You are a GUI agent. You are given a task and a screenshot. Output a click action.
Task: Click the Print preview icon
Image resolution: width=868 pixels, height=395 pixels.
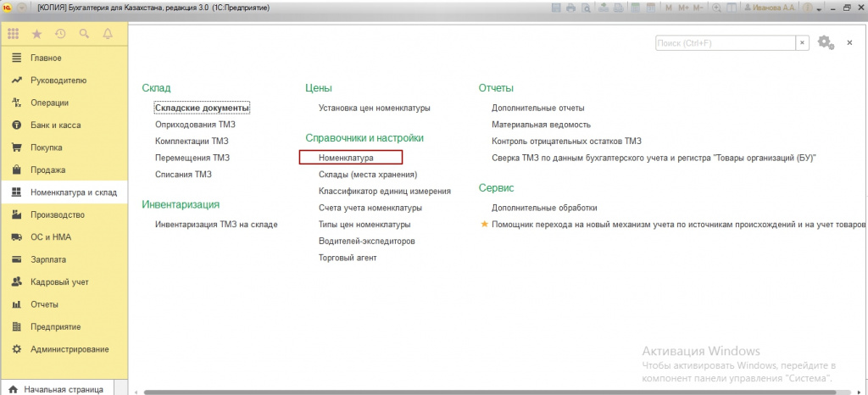pyautogui.click(x=585, y=8)
